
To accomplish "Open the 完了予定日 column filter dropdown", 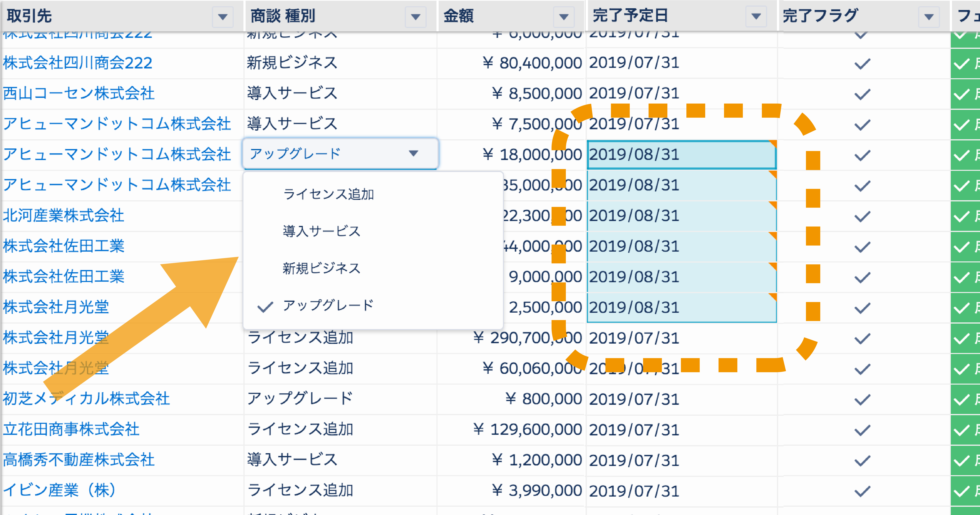I will click(756, 16).
